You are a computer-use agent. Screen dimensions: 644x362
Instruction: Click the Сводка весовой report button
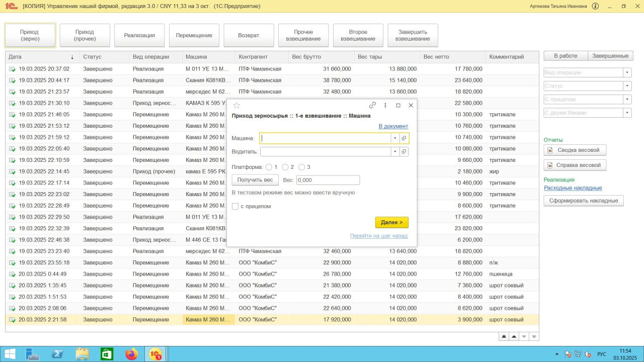point(575,150)
